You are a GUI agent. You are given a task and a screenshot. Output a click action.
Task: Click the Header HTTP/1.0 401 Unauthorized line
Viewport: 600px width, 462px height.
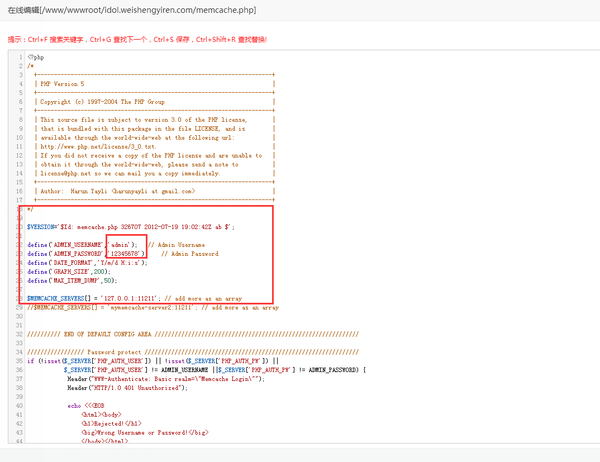coord(127,388)
